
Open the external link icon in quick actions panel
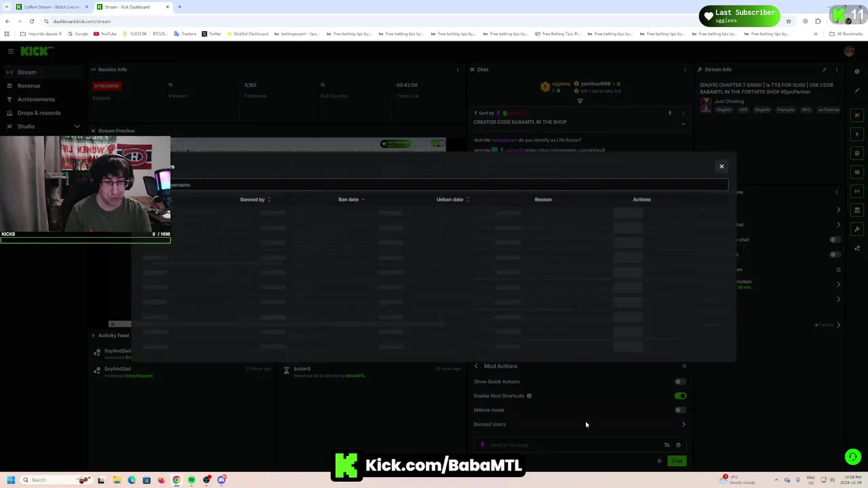tap(838, 269)
